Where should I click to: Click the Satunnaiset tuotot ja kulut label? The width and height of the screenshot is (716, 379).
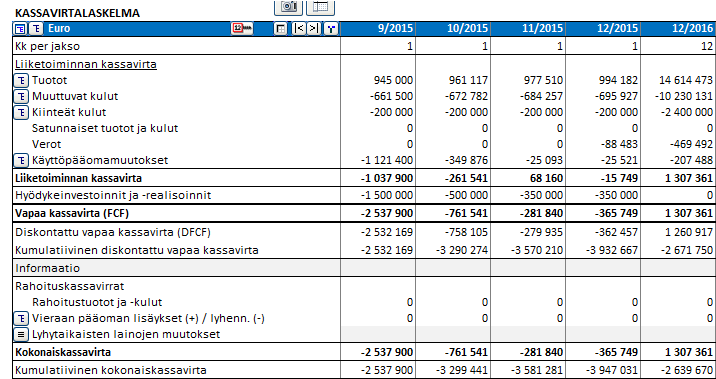(x=105, y=128)
